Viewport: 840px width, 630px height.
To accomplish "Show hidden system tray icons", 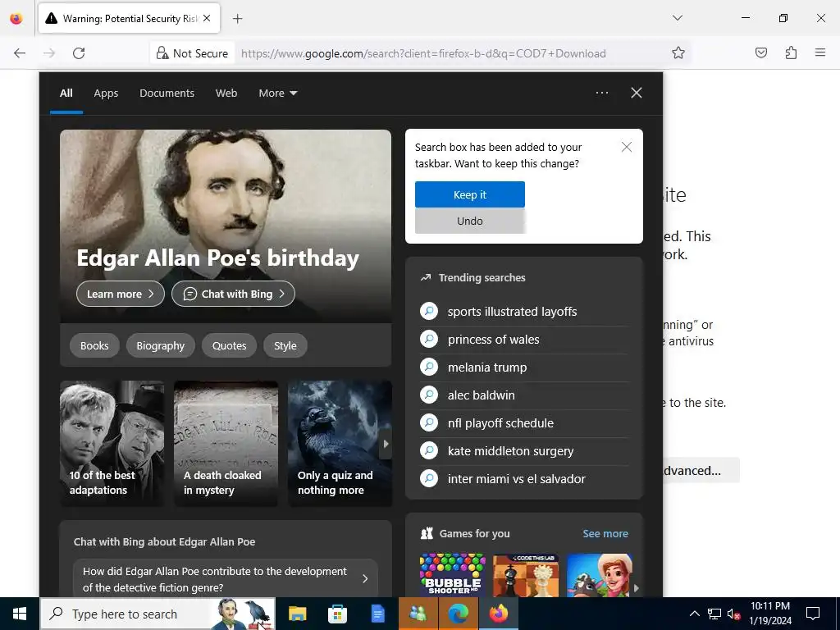I will click(x=694, y=614).
